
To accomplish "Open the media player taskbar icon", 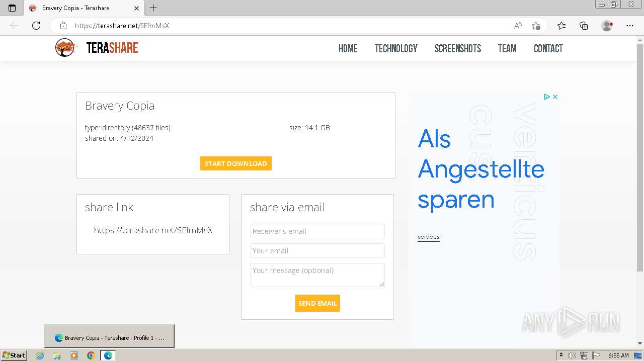I will pyautogui.click(x=74, y=355).
